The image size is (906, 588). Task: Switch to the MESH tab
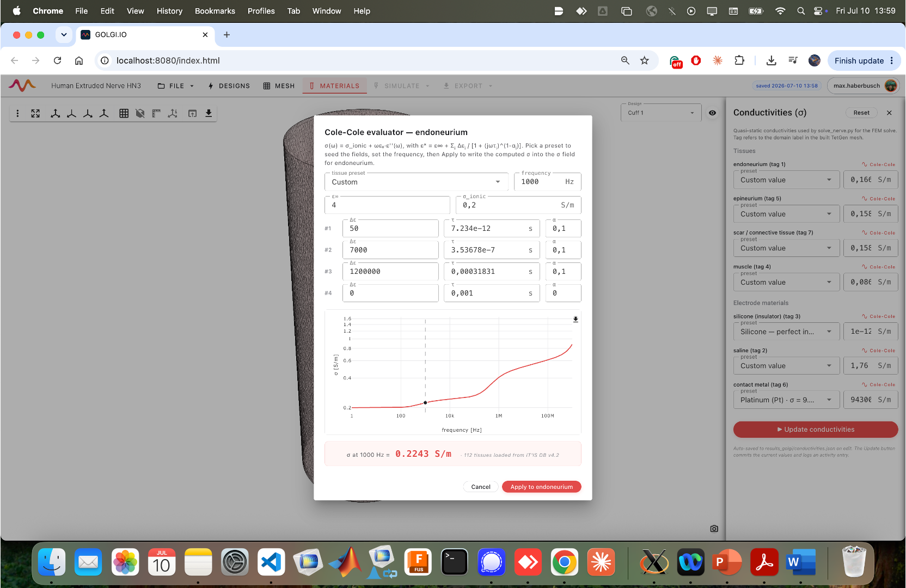pos(279,86)
